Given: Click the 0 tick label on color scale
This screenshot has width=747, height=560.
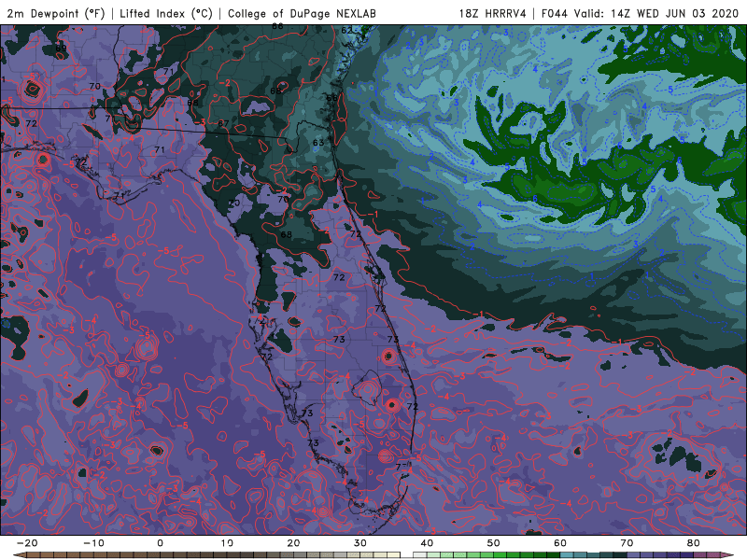Looking at the screenshot, I should [160, 543].
